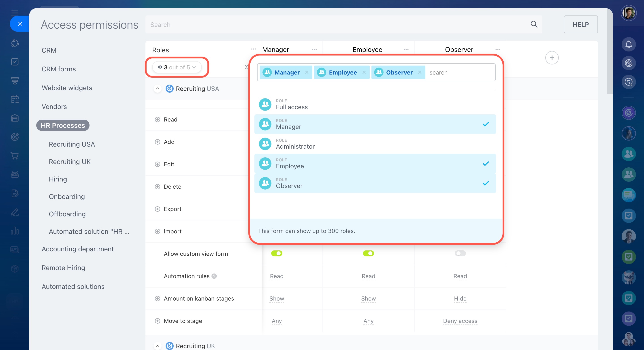Open the Observer column options menu
644x350 pixels.
pyautogui.click(x=497, y=49)
